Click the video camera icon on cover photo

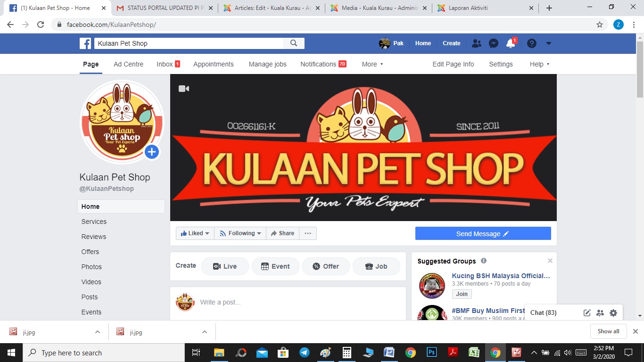pyautogui.click(x=184, y=89)
